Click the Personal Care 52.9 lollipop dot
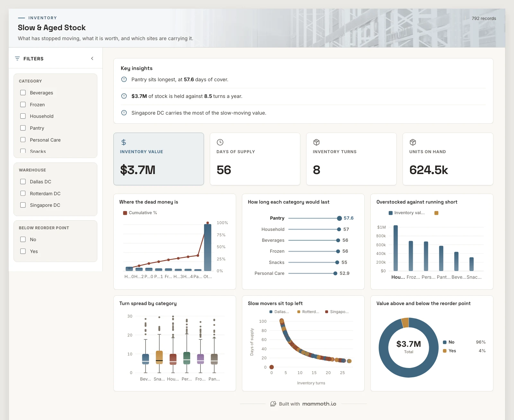514x420 pixels. 335,273
